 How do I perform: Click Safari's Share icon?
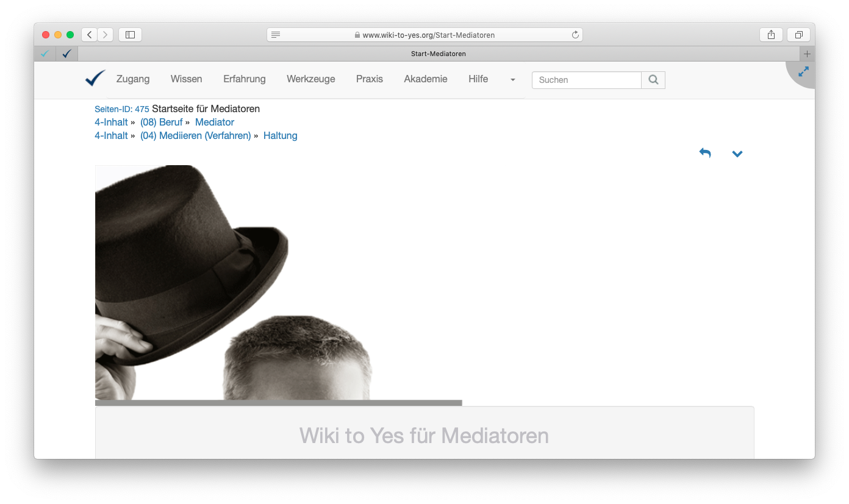(x=771, y=35)
